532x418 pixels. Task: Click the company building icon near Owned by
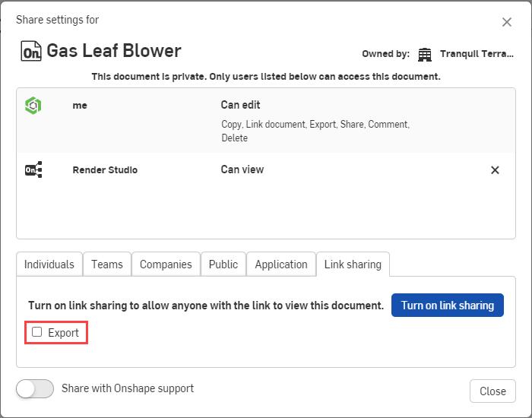[425, 54]
